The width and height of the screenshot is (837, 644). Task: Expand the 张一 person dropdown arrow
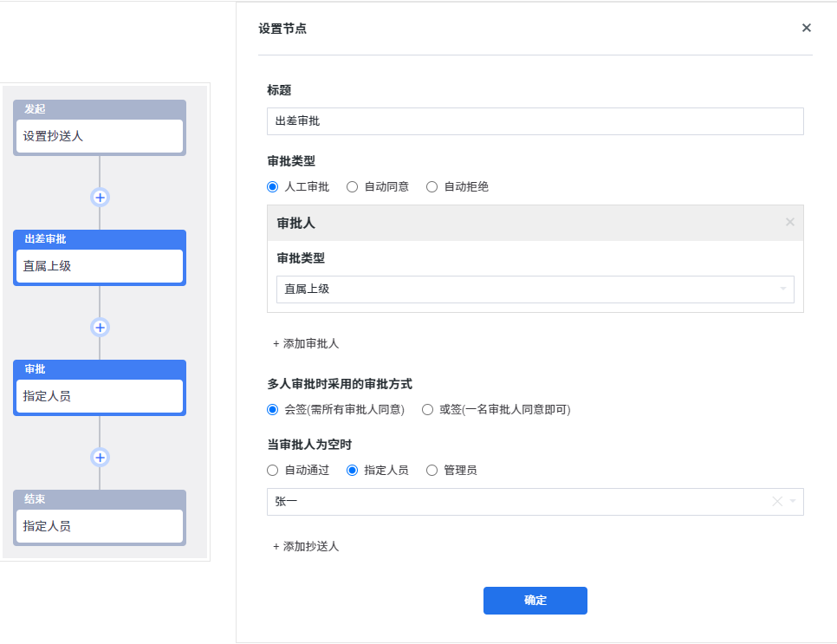793,501
